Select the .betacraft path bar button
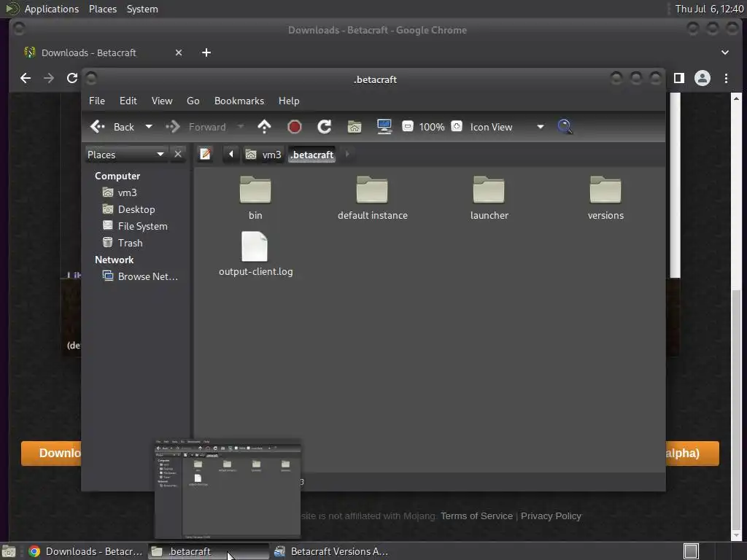Screen dimensions: 747x560 [312, 155]
